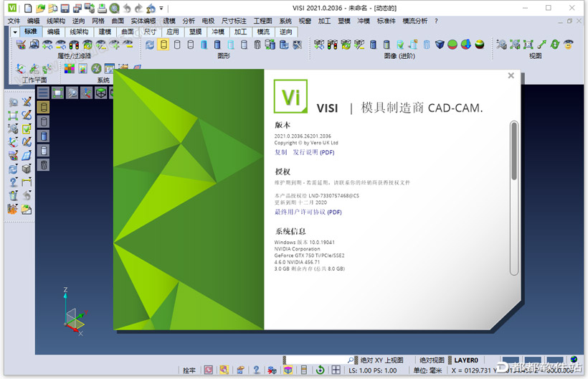This screenshot has height=379, width=588.
Task: Click the list lines icon in viewport toolbar
Action: pyautogui.click(x=43, y=93)
